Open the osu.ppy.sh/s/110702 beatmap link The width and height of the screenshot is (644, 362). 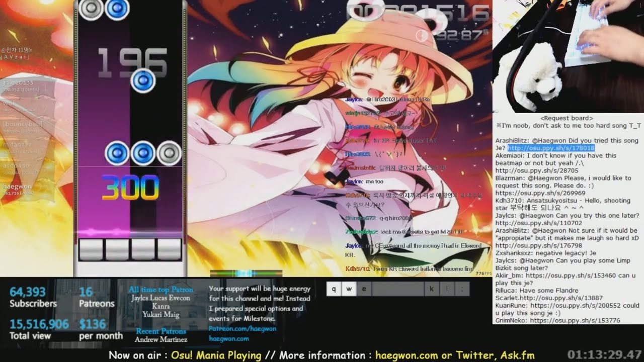click(539, 223)
